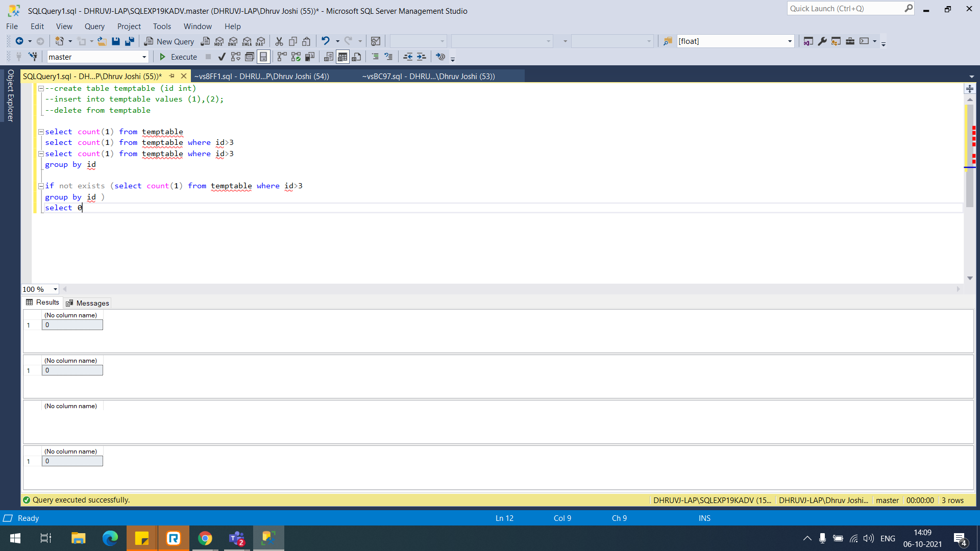The width and height of the screenshot is (980, 551).
Task: Click the Open File folder icon
Action: tap(102, 41)
